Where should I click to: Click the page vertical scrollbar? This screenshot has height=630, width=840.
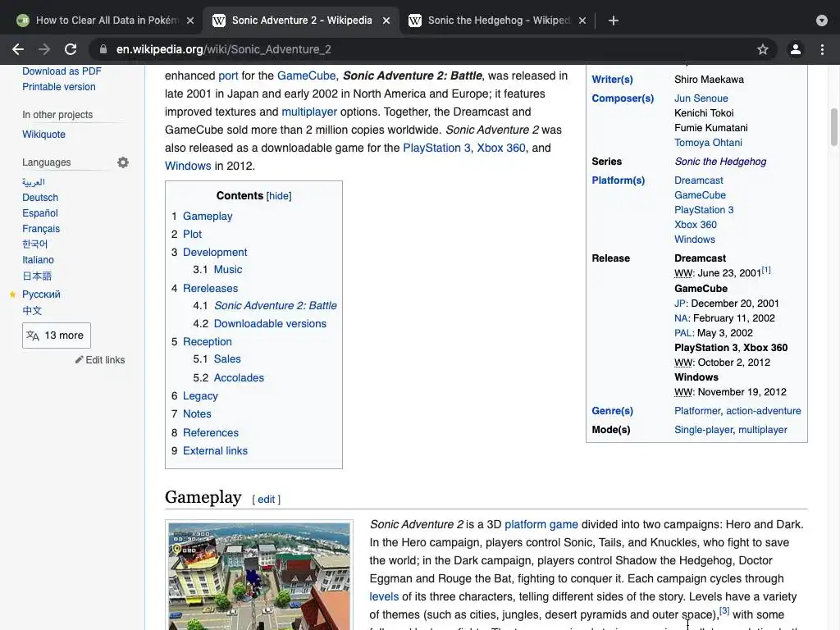pos(833,127)
